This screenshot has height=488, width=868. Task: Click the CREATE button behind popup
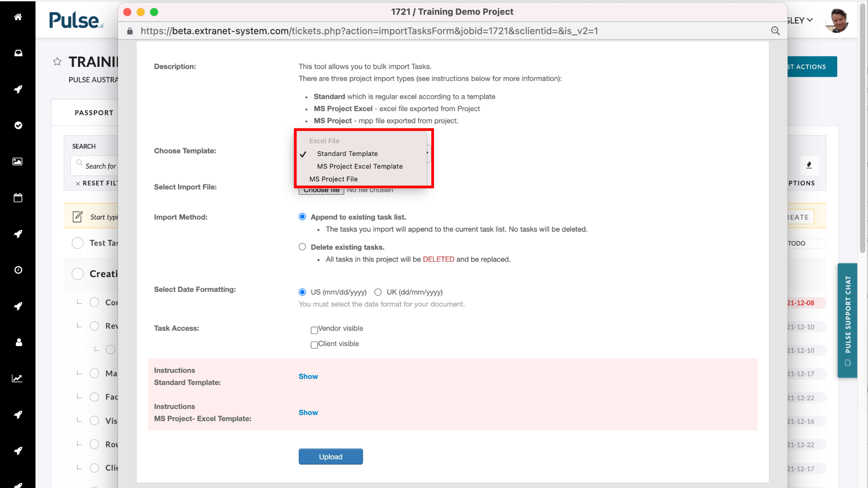(x=801, y=217)
